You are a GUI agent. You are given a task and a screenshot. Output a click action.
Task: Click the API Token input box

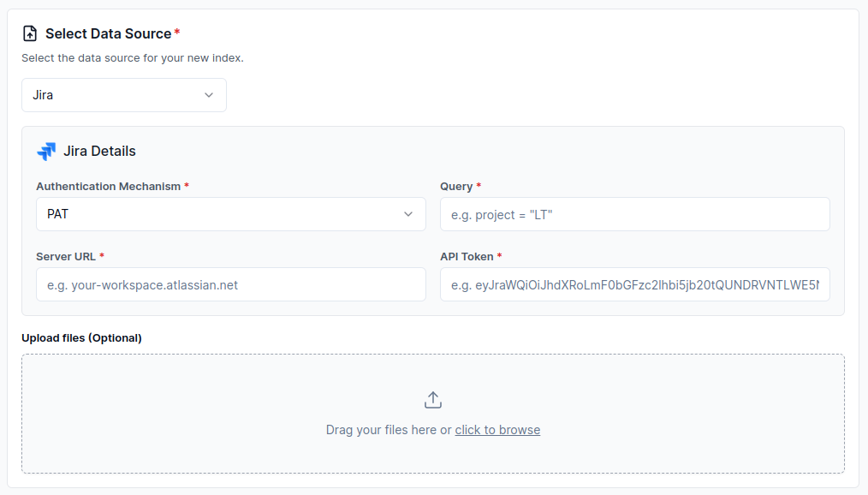[634, 283]
